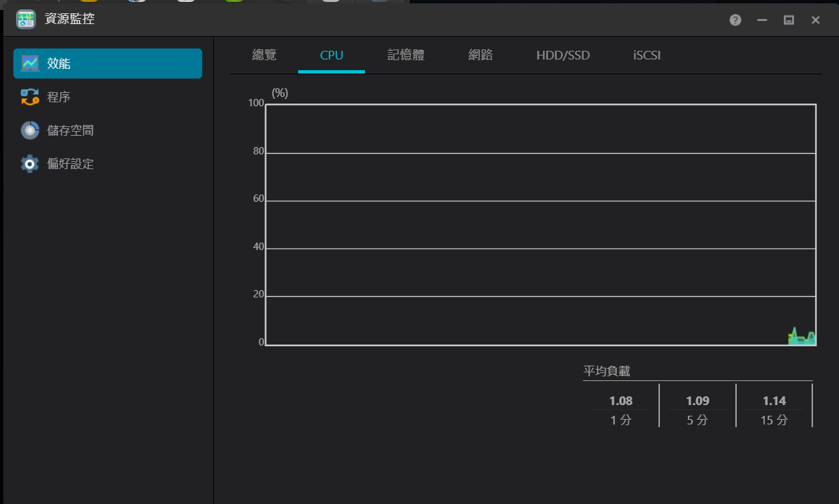The width and height of the screenshot is (839, 504).
Task: Click the 資源監控 app icon in title bar
Action: pyautogui.click(x=25, y=19)
